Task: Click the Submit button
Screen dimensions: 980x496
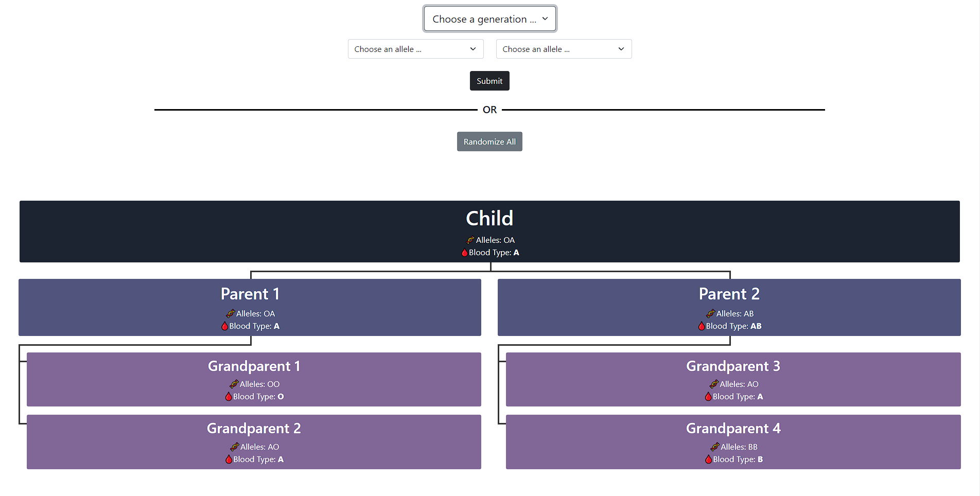Action: (x=489, y=81)
